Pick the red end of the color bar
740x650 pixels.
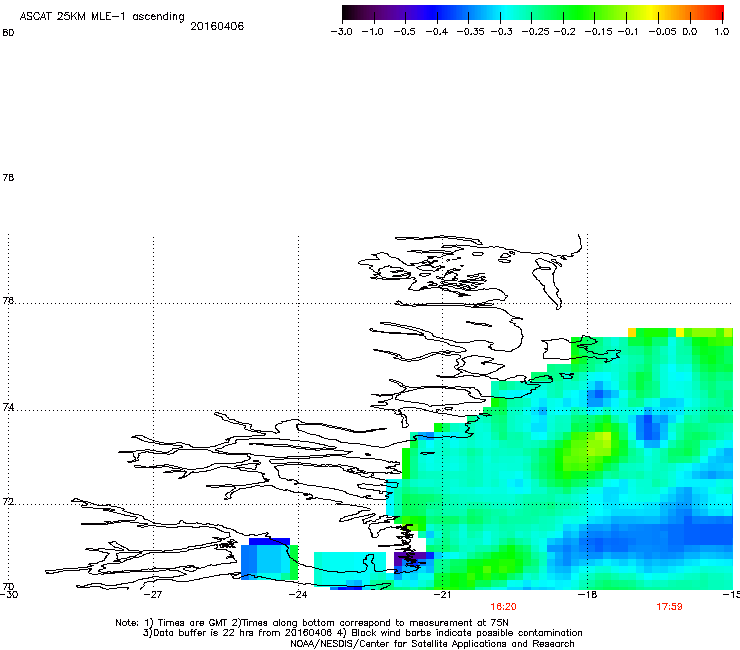pos(717,13)
